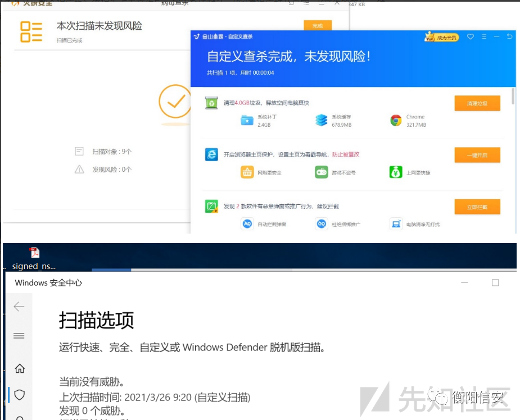Viewport: 520px width, 420px height.
Task: Click 发现 0 个威胁 text
Action: [x=93, y=410]
